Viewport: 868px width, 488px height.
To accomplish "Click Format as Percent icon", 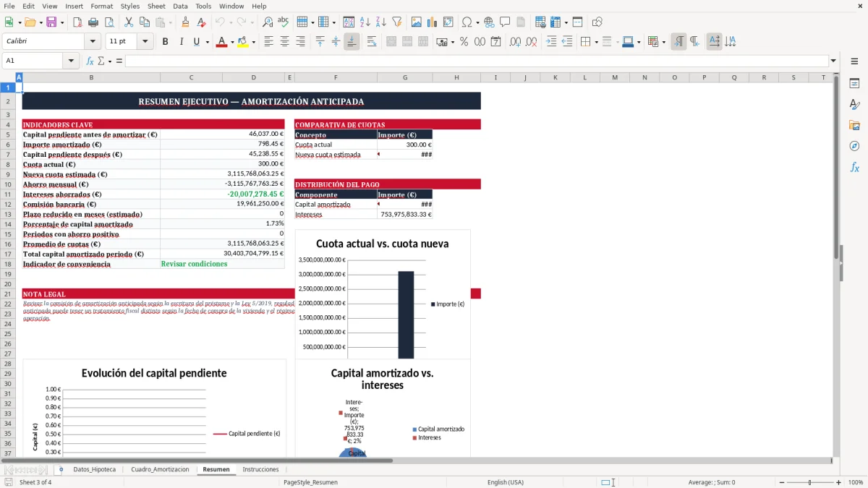I will [464, 42].
